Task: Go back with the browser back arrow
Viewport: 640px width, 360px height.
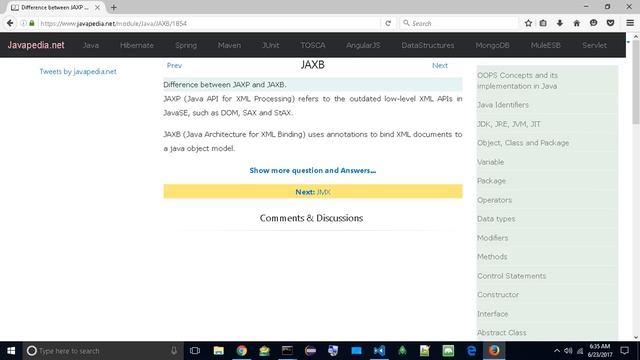Action: pyautogui.click(x=10, y=23)
